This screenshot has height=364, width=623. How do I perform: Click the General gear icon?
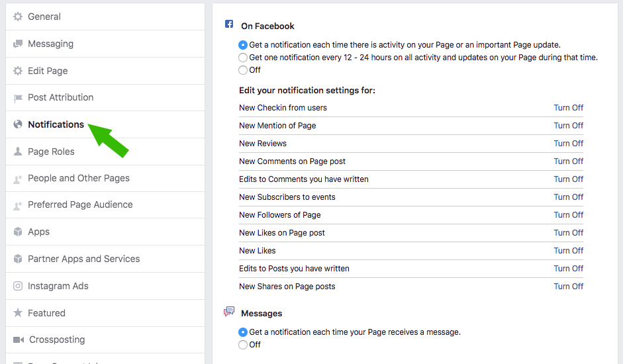tap(18, 17)
